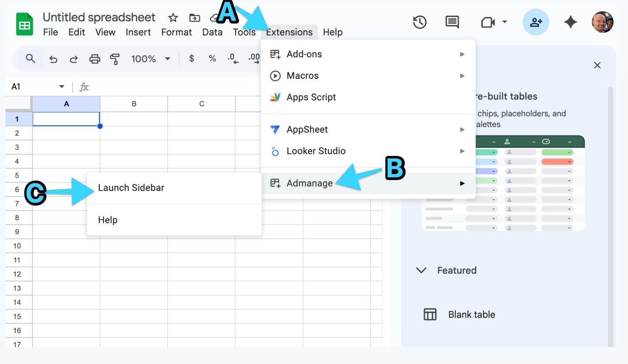This screenshot has height=364, width=628.
Task: Open the View menu
Action: point(105,32)
